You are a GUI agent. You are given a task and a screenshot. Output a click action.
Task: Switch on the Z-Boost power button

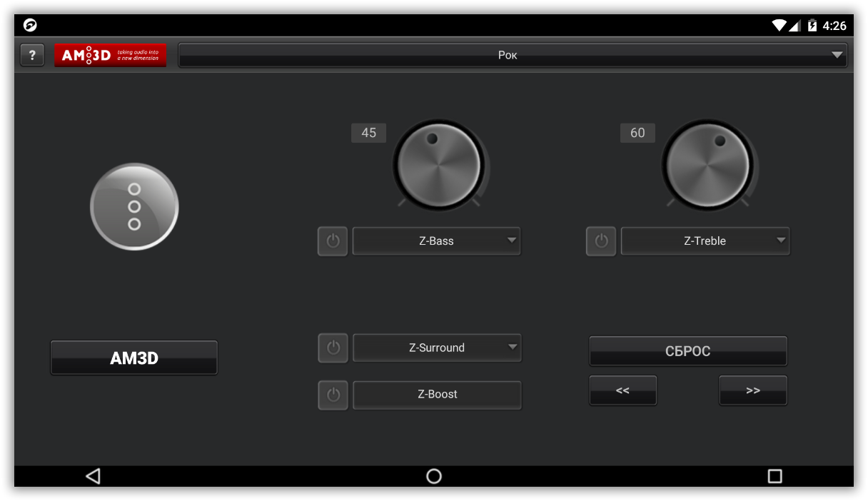coord(333,395)
